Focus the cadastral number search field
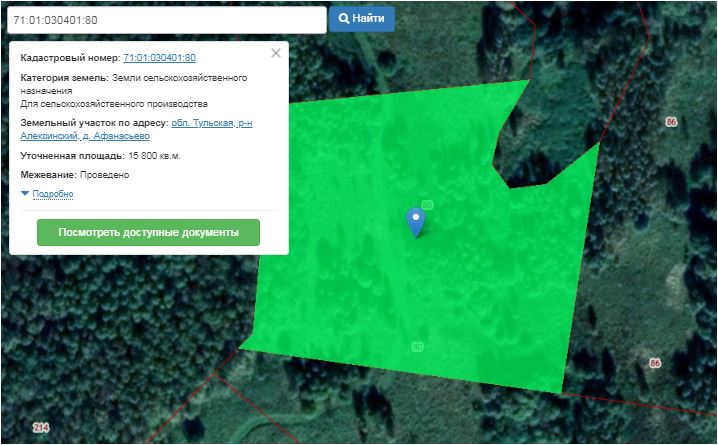The image size is (718, 445). pos(167,20)
